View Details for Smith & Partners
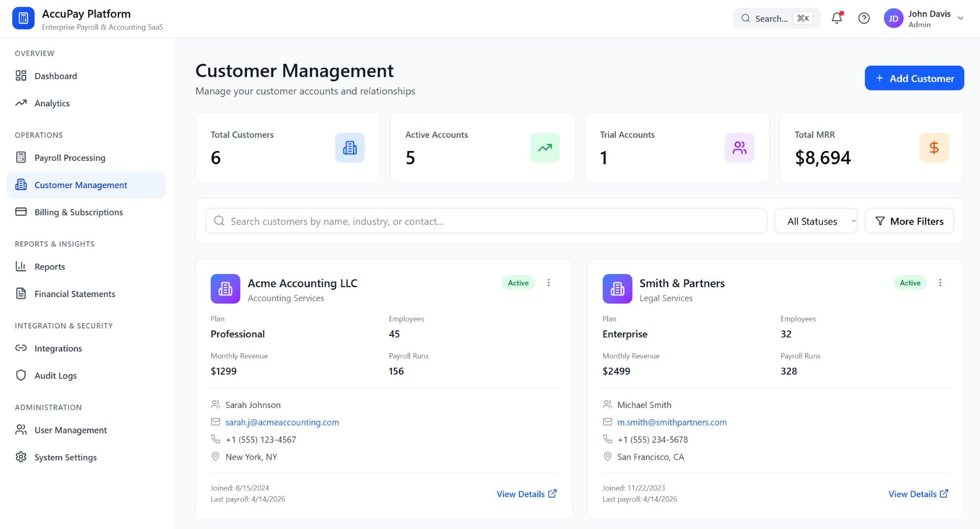Image resolution: width=980 pixels, height=529 pixels. click(x=919, y=494)
